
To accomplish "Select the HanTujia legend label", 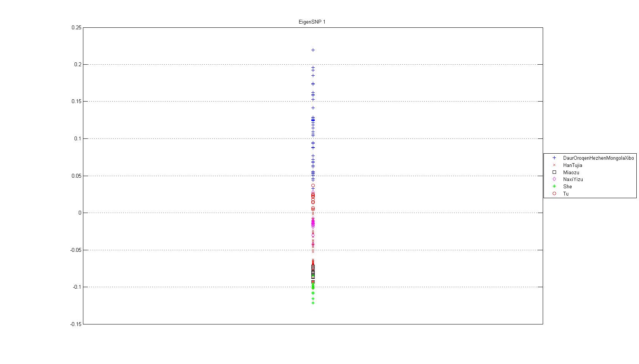I will coord(572,165).
